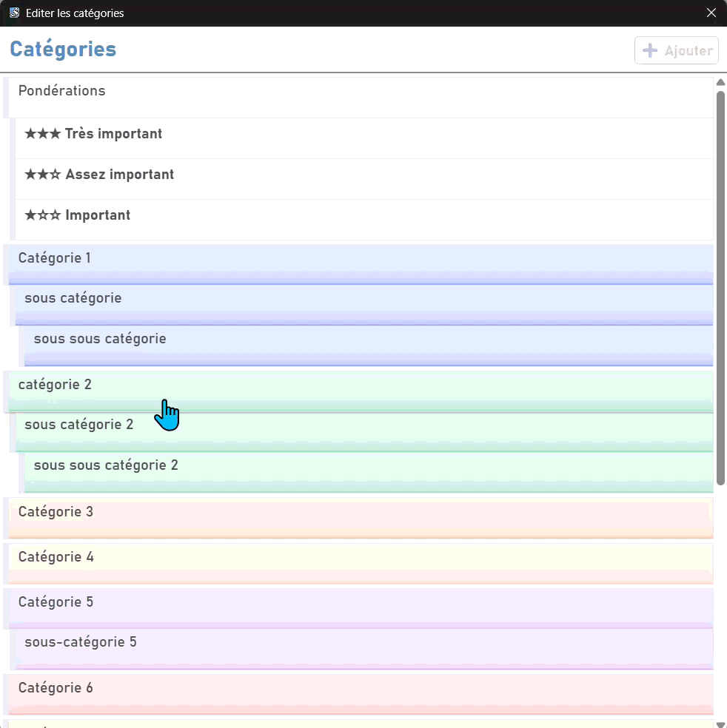Image resolution: width=727 pixels, height=728 pixels.
Task: Select the Catégorie 6 row
Action: click(x=361, y=694)
